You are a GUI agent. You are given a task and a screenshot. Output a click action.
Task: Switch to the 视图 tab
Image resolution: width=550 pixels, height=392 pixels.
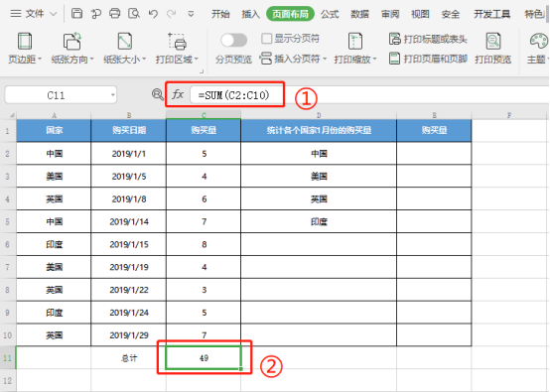coord(420,14)
